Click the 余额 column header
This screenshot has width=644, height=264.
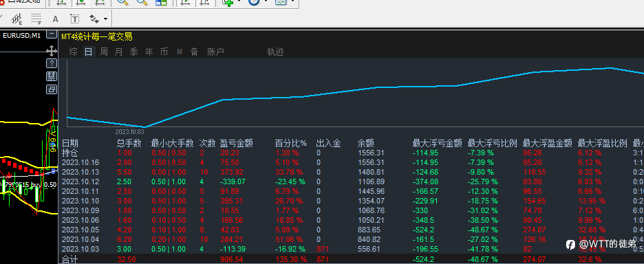(366, 143)
